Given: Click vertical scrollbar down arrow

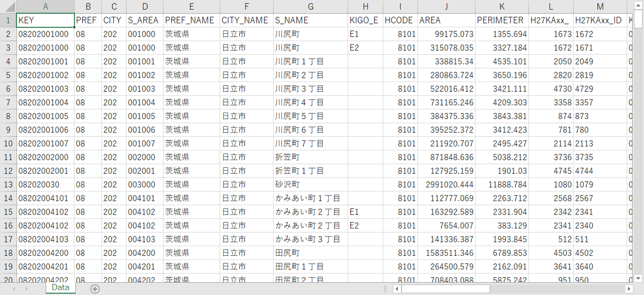Looking at the screenshot, I should (639, 277).
